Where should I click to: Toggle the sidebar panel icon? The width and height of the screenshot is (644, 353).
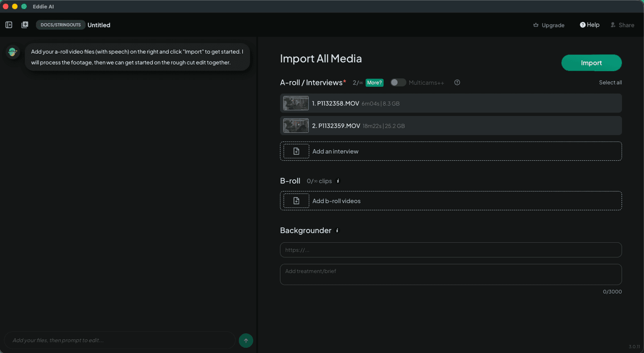click(9, 25)
